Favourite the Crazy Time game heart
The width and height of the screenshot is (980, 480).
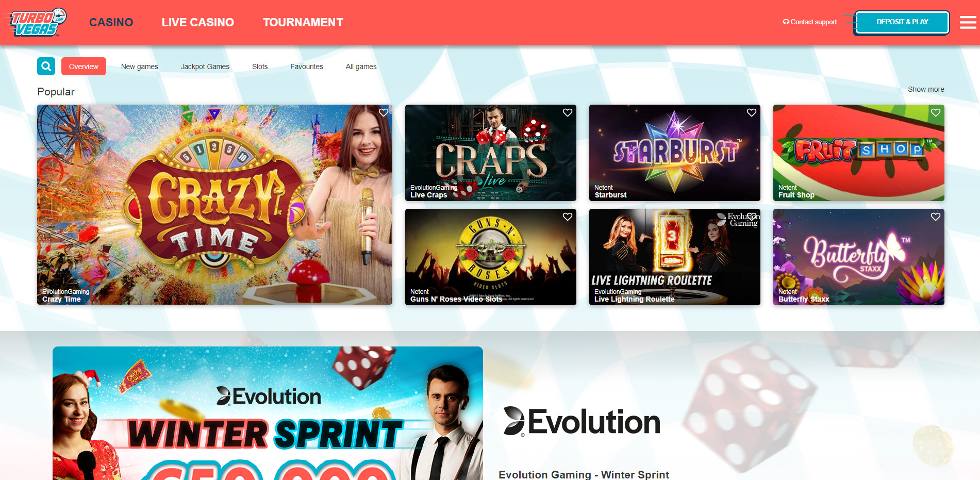tap(384, 112)
